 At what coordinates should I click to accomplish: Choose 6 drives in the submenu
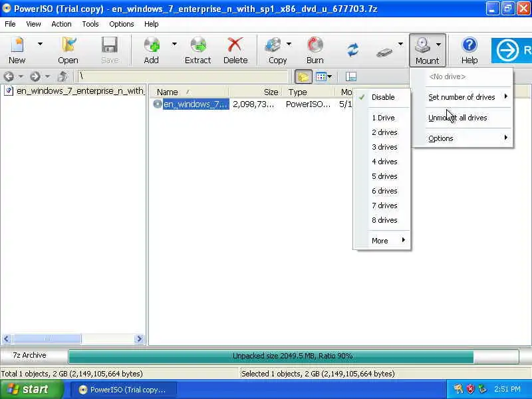pyautogui.click(x=382, y=191)
